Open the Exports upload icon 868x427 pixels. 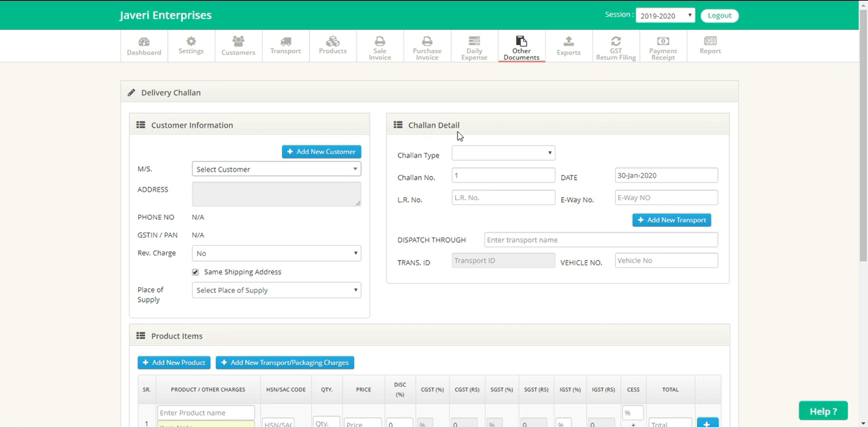(569, 41)
